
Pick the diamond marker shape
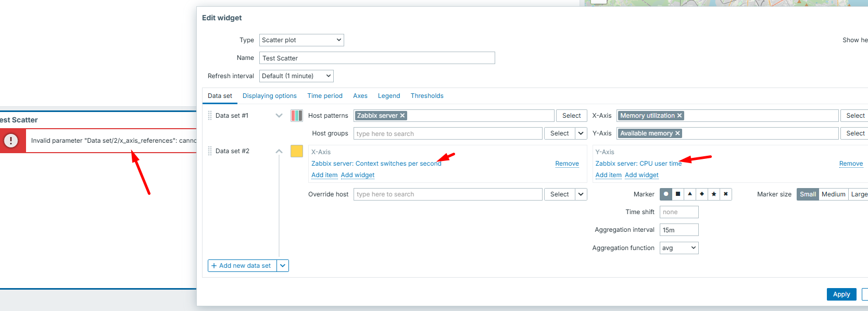702,194
